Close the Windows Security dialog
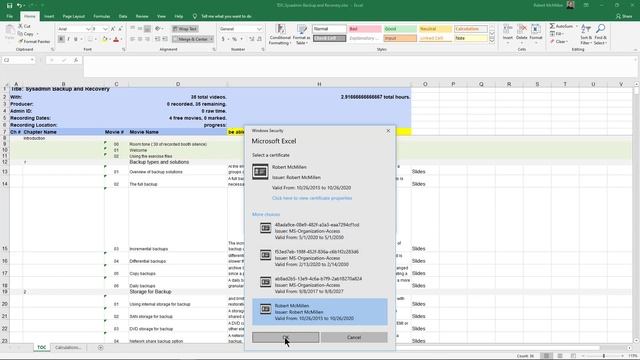Viewport: 640px width, 360px height. pos(388,131)
